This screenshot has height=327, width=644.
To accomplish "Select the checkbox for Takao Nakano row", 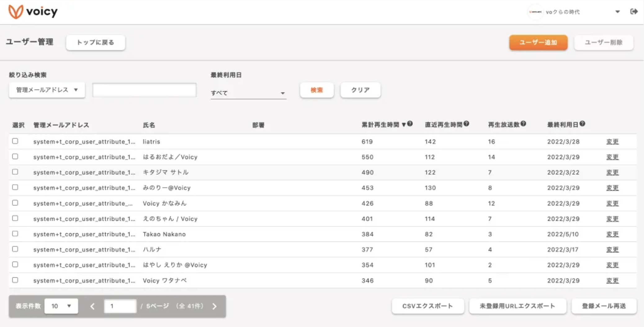I will pos(15,234).
